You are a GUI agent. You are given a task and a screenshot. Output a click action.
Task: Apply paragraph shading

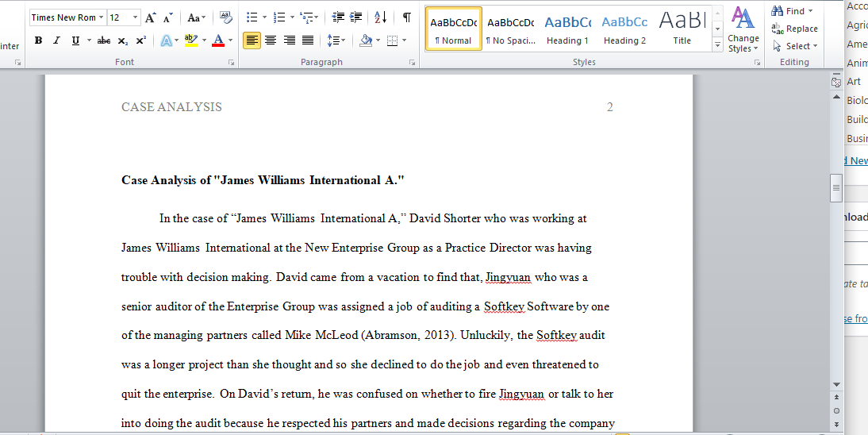[x=365, y=40]
